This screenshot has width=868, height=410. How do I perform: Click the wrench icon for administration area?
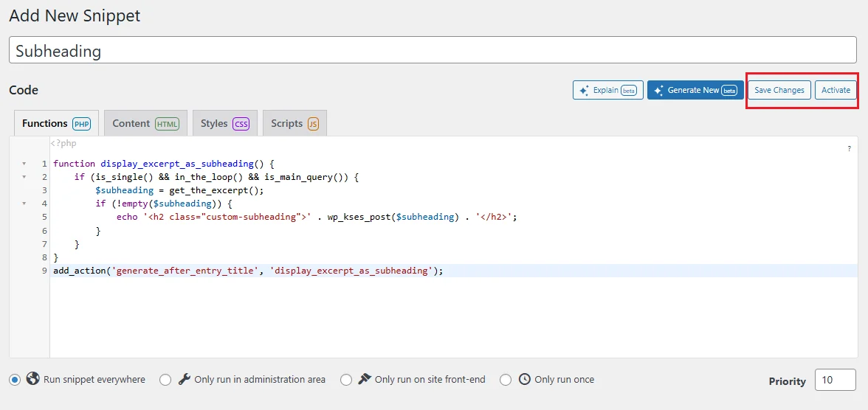[185, 380]
